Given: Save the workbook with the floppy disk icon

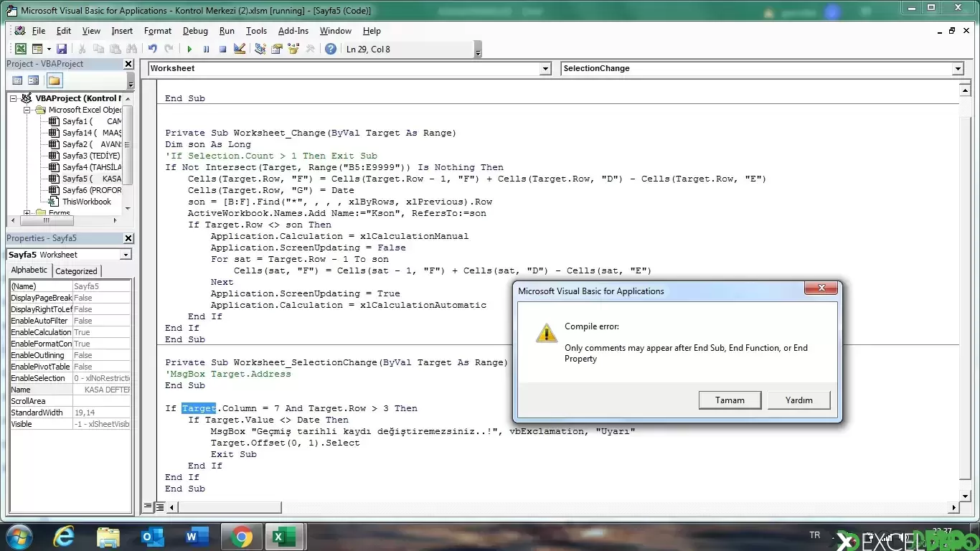Looking at the screenshot, I should coord(62,49).
